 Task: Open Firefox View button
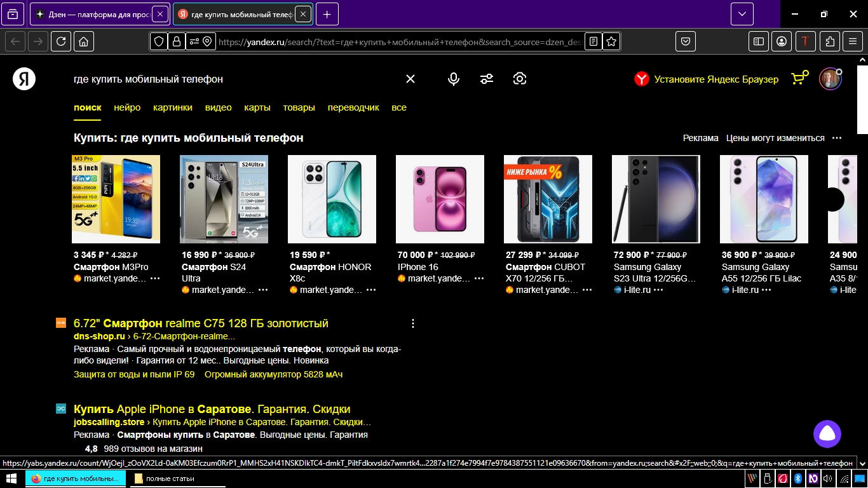13,14
